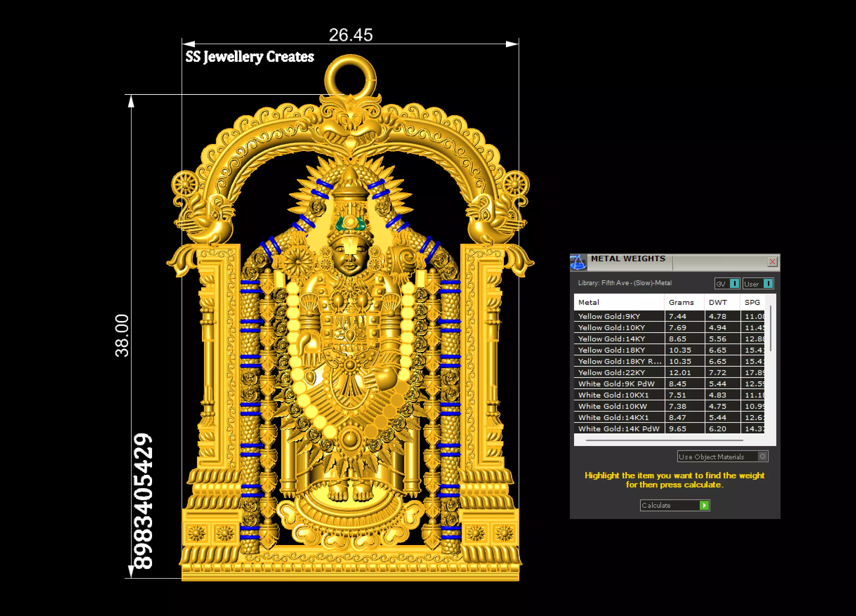
Task: Select the White Gold:10KX1 row
Action: (669, 395)
